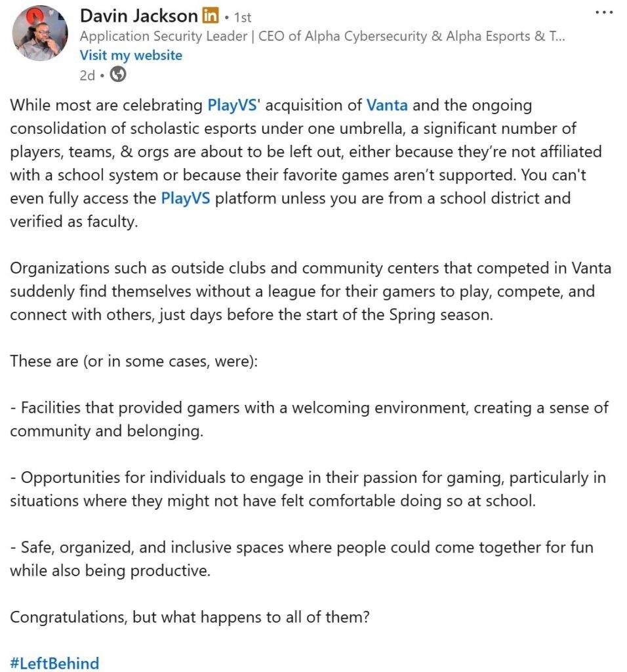
Task: Click the Davin Jackson author name
Action: 139,16
